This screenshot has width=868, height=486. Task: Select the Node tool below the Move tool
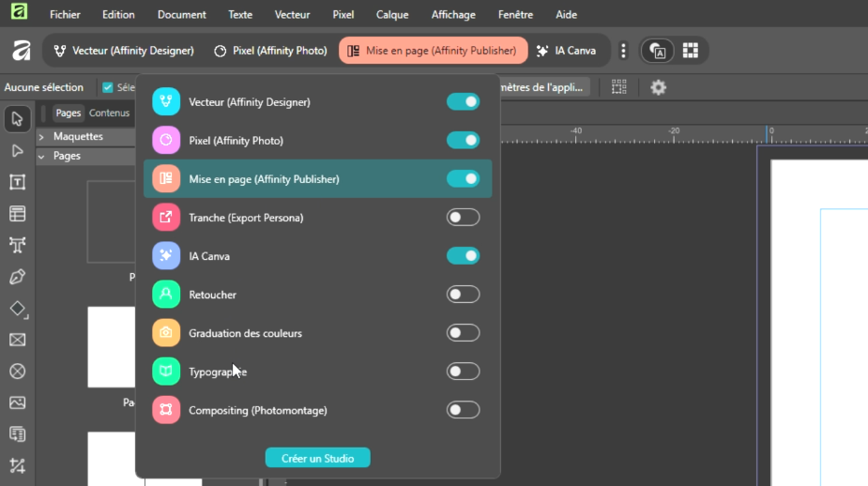click(x=17, y=151)
